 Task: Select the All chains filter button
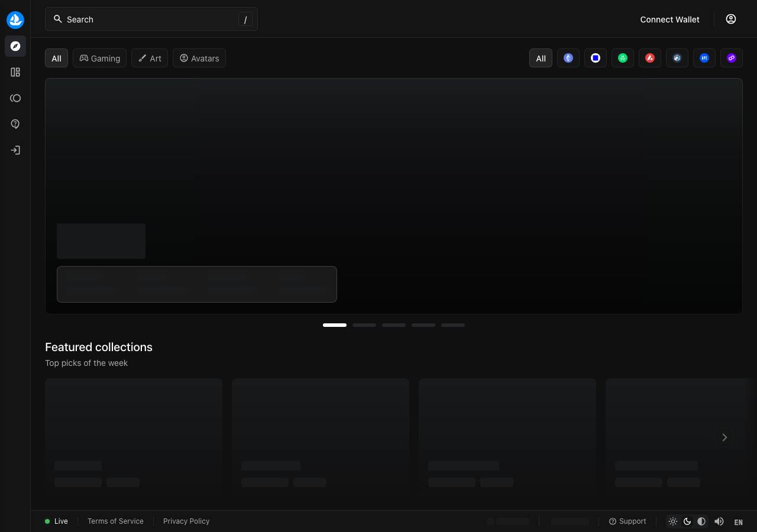coord(541,58)
